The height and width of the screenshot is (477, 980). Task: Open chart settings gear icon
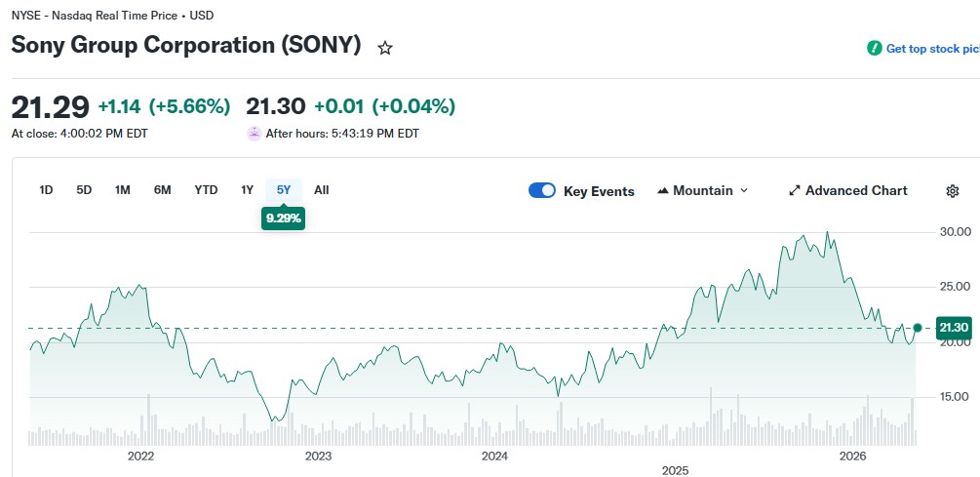(953, 191)
